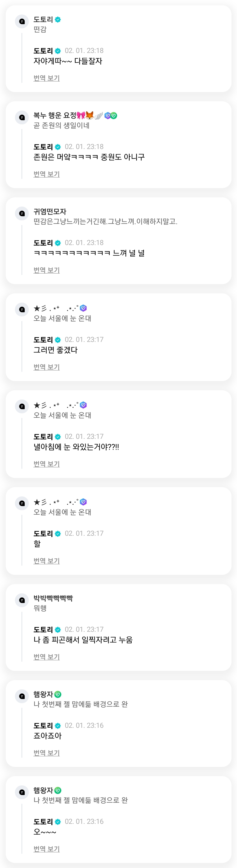The image size is (237, 868).
Task: Click the fox emoji in 복누 행운 요정's name
Action: (x=90, y=116)
